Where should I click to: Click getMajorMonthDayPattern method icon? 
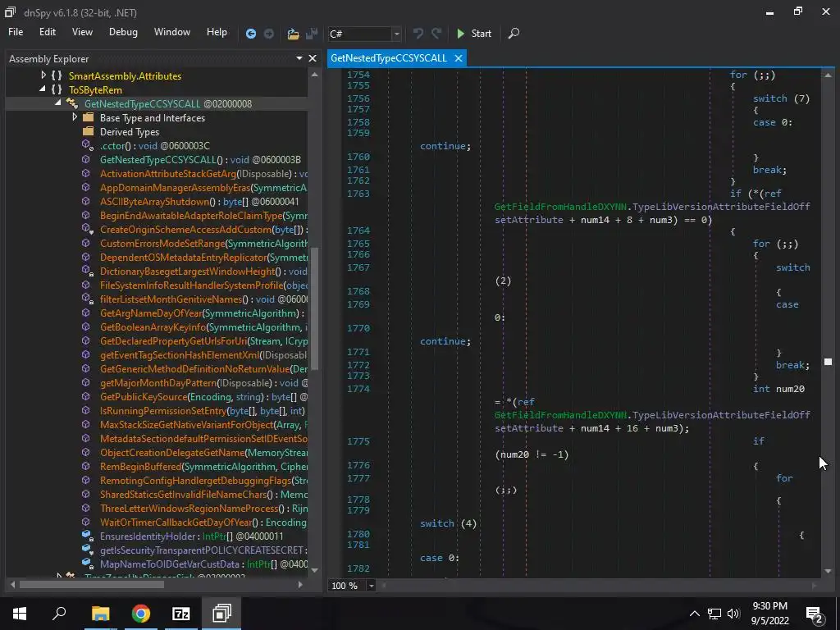(x=85, y=382)
